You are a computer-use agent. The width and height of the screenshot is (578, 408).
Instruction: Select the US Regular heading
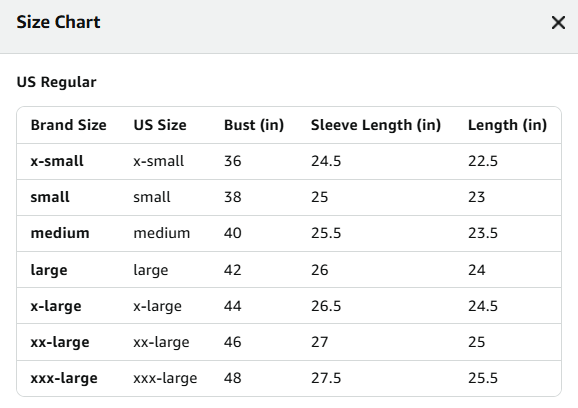click(x=56, y=82)
